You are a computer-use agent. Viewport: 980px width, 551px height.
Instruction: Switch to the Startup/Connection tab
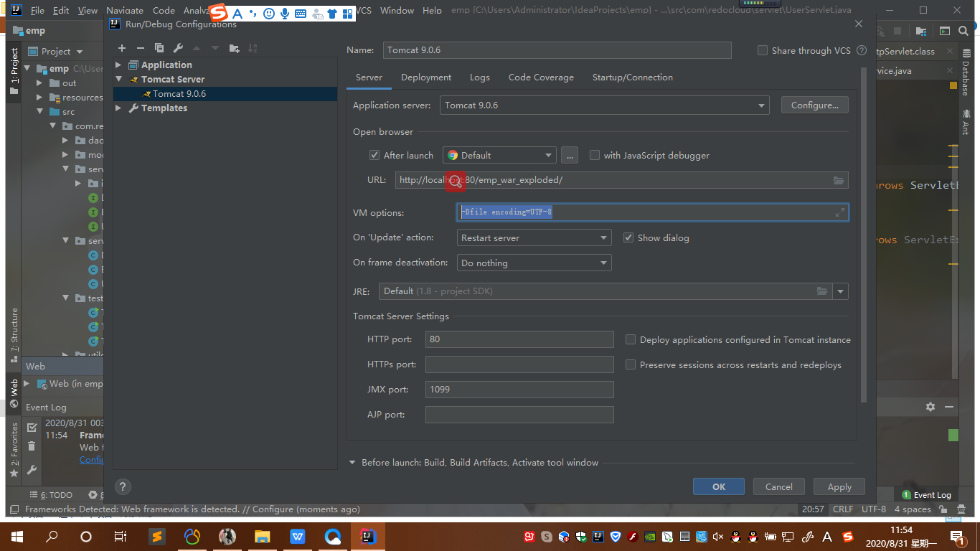pos(633,77)
